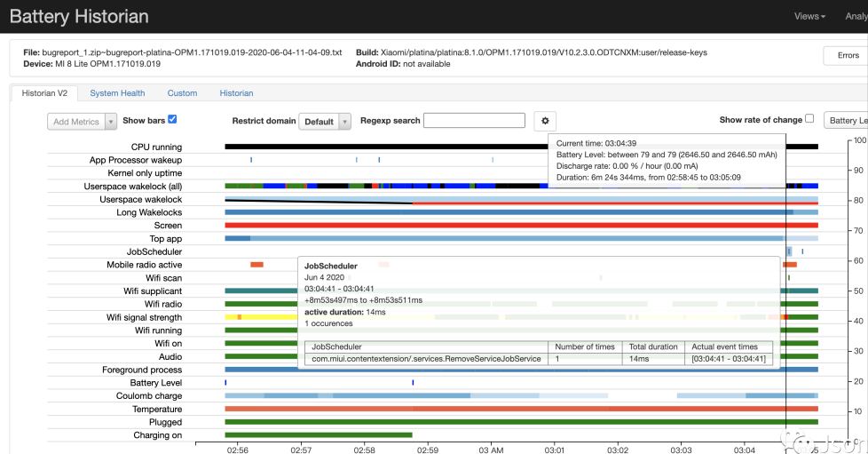Click the Errors button
The image size is (868, 454).
[x=847, y=55]
